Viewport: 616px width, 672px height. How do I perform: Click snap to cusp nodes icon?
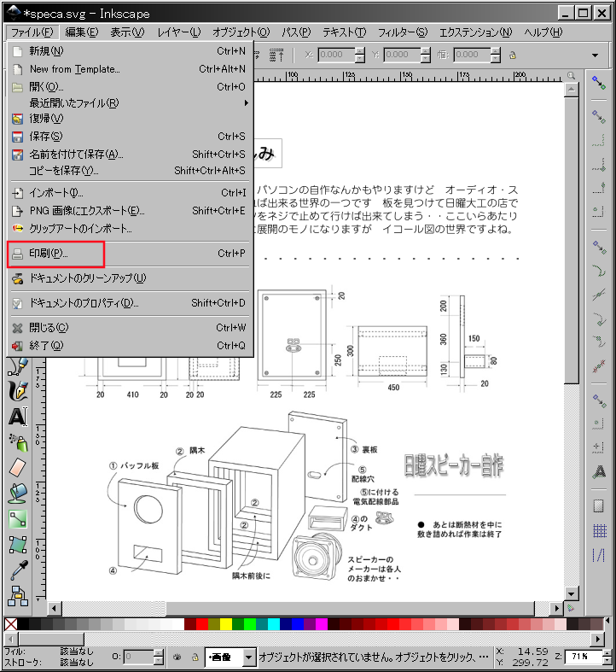[x=599, y=318]
